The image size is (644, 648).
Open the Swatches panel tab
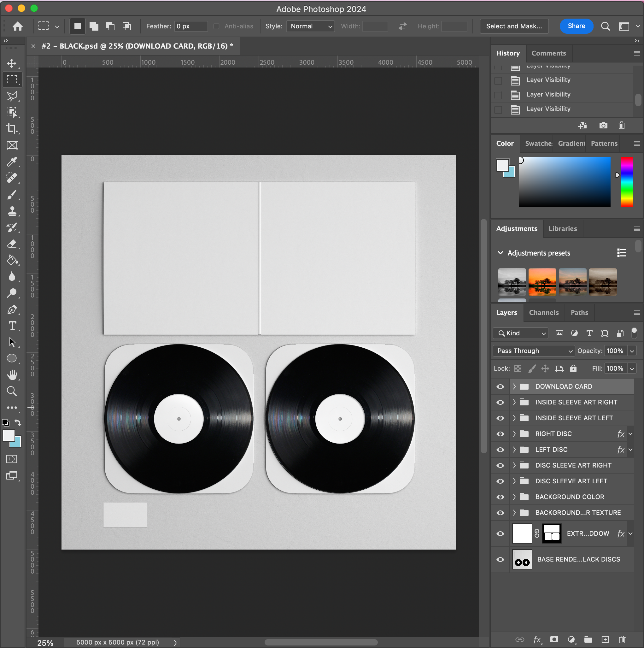tap(538, 144)
